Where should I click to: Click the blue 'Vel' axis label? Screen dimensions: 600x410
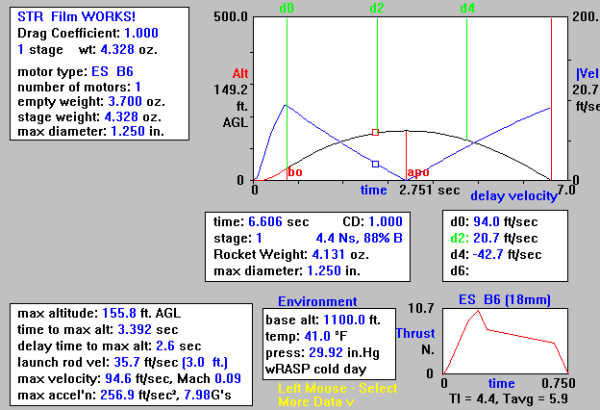585,73
